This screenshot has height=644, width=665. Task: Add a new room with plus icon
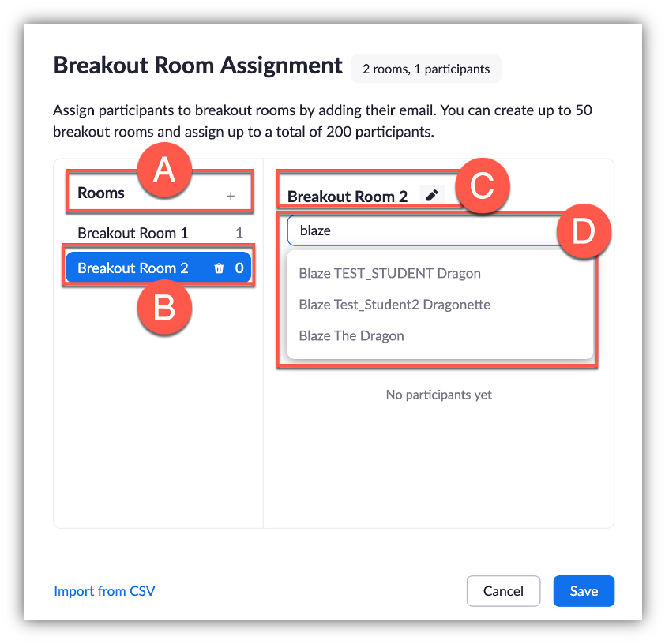point(231,196)
